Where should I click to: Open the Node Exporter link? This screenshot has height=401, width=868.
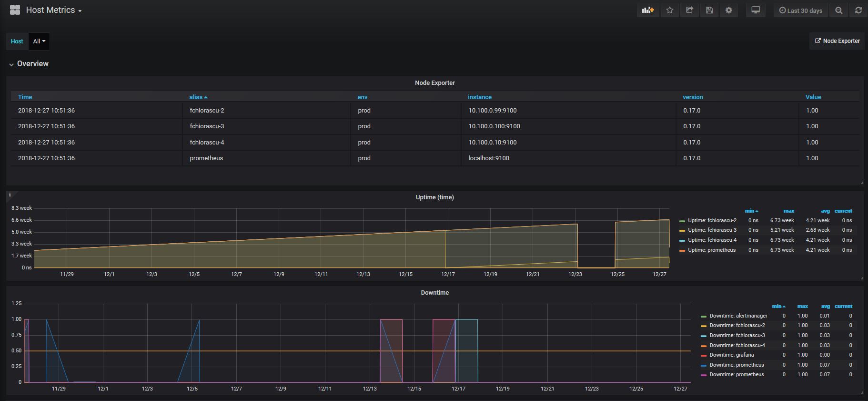pyautogui.click(x=837, y=41)
